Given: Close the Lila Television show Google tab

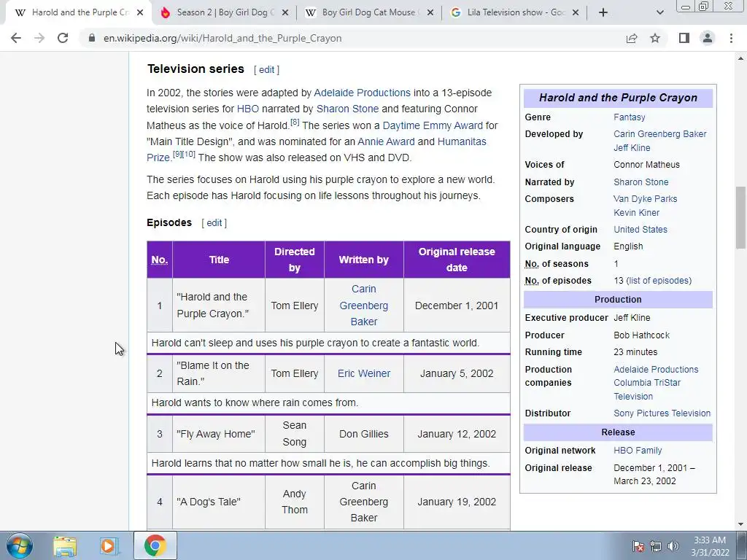Looking at the screenshot, I should [576, 13].
